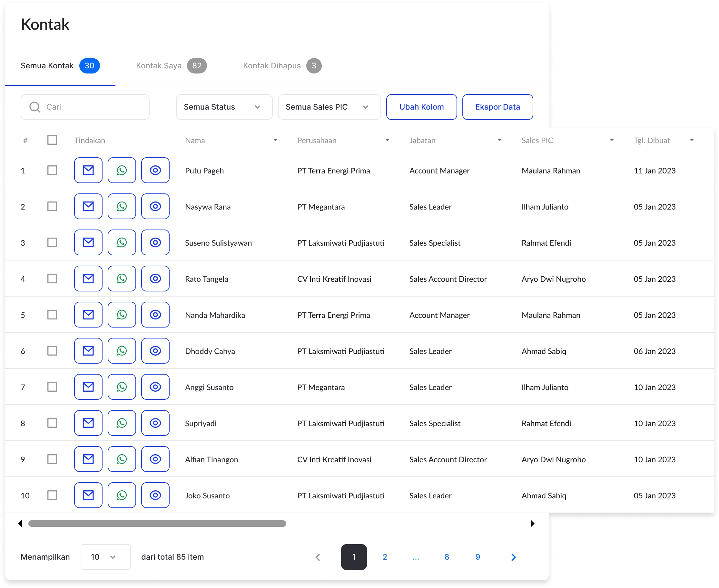Check the box for Anggi Susanto

point(52,387)
